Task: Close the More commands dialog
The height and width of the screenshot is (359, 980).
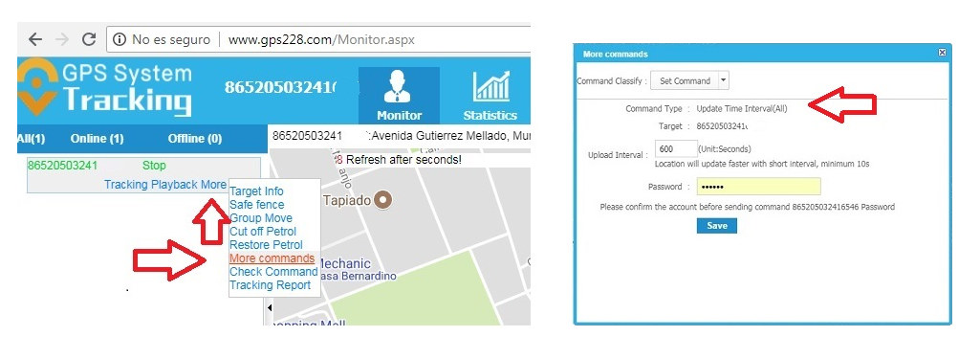Action: [942, 54]
